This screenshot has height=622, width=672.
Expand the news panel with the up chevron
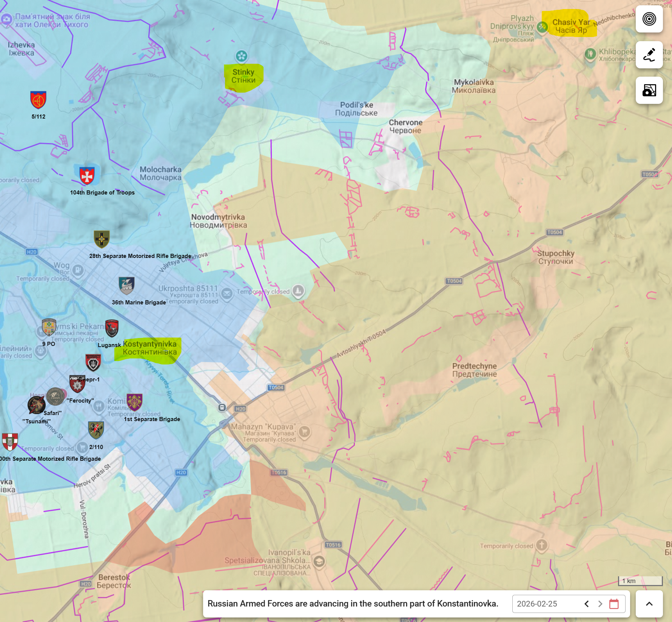click(649, 604)
